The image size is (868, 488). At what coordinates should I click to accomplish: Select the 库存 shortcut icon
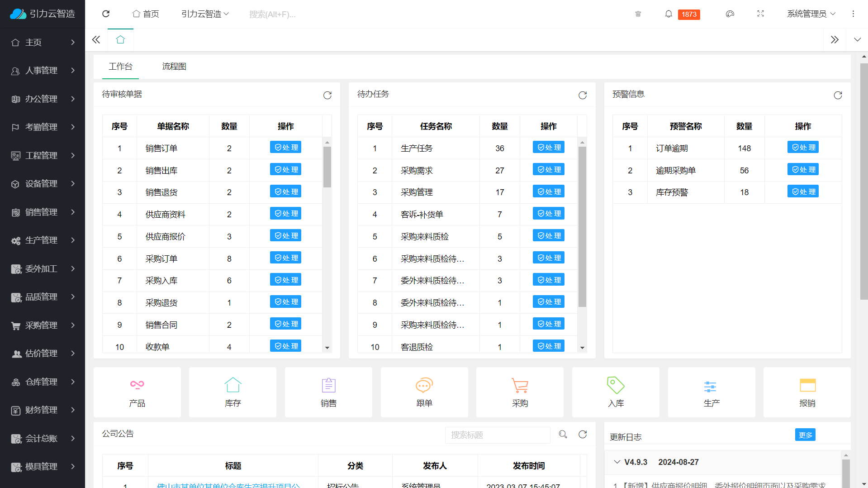pos(232,392)
